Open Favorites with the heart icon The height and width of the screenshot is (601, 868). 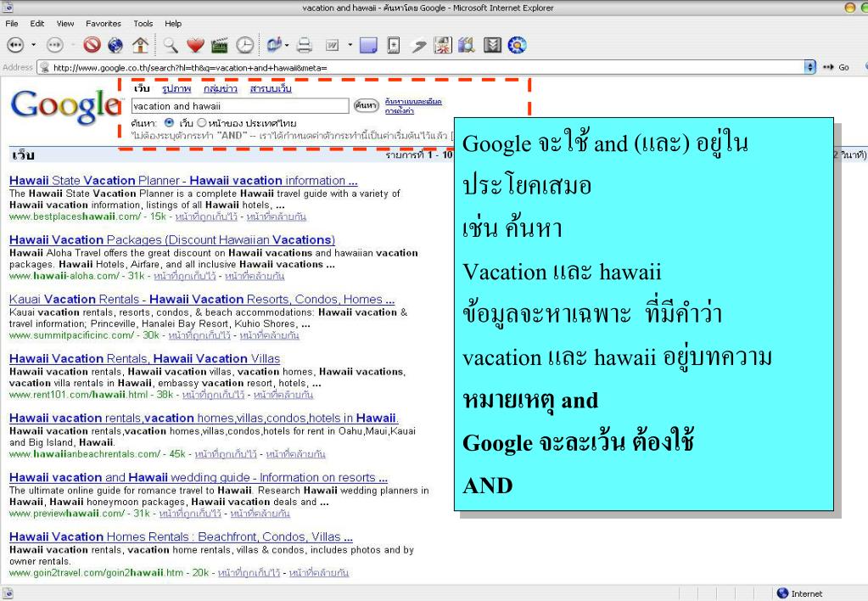tap(195, 45)
